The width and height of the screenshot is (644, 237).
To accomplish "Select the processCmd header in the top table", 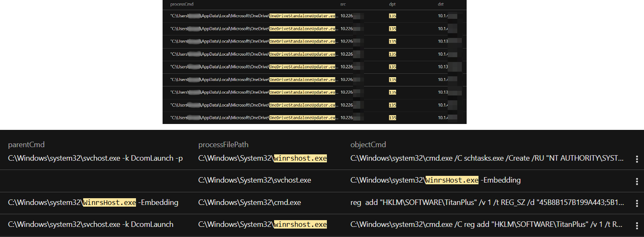I will [x=182, y=4].
